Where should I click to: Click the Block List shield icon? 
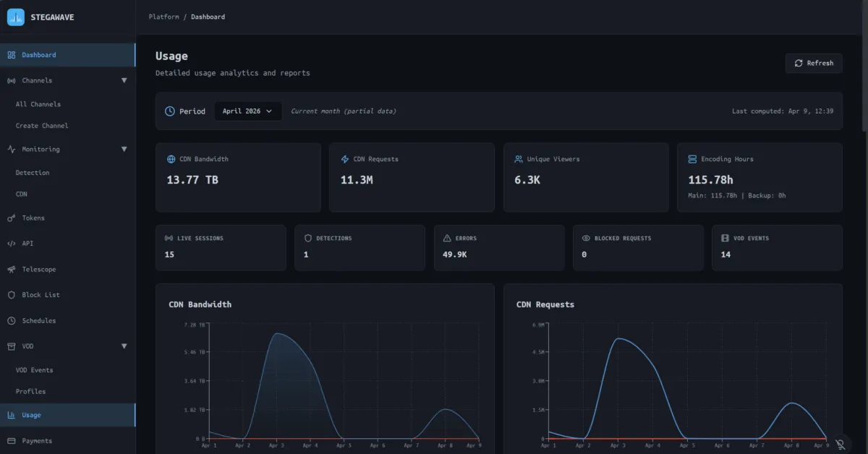click(x=11, y=295)
